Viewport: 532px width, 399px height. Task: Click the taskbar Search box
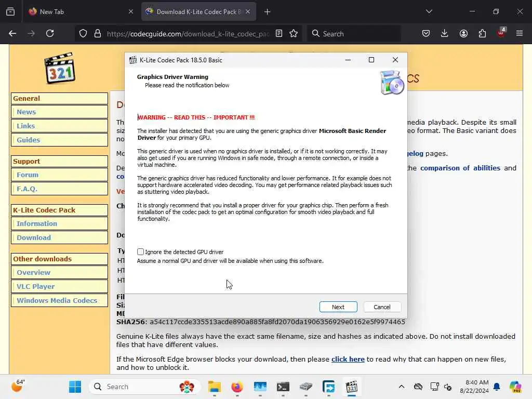click(x=144, y=387)
